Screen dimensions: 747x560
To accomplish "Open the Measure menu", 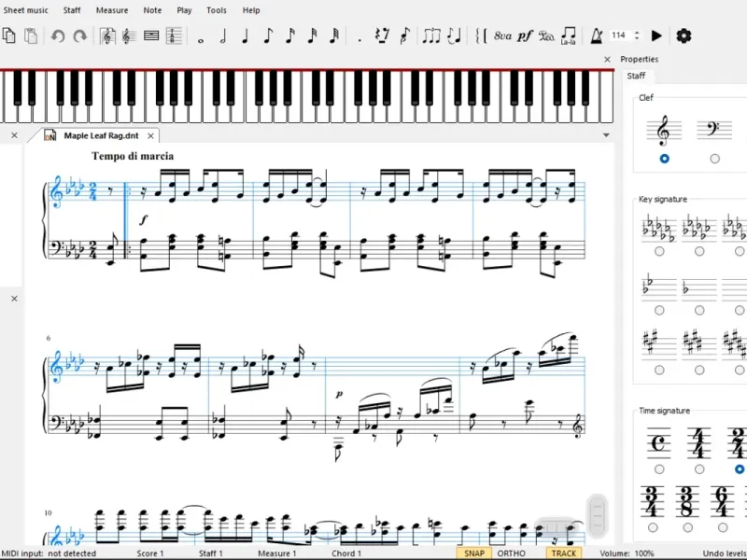I will [112, 10].
